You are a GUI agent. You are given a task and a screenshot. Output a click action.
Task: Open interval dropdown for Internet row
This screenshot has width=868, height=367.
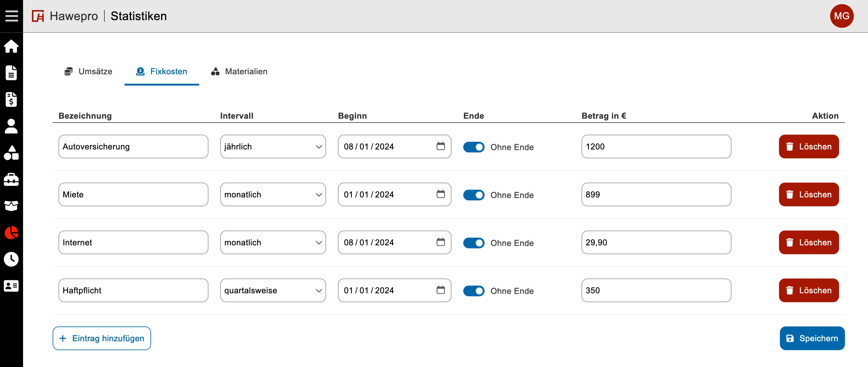click(273, 242)
